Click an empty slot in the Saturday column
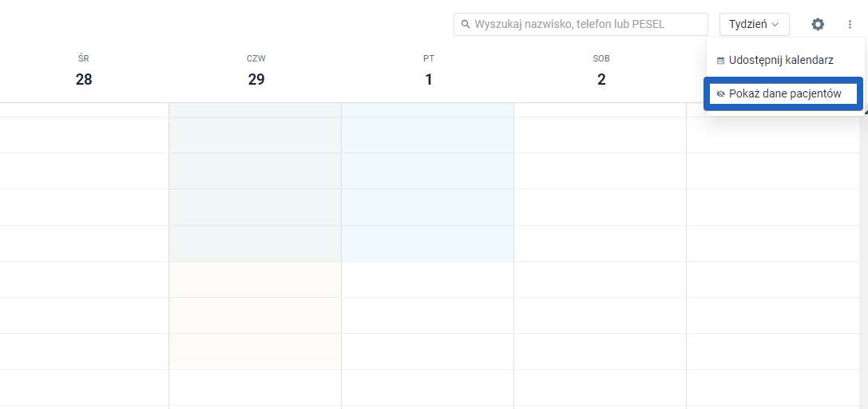Screen dimensions: 868x409 click(600, 240)
